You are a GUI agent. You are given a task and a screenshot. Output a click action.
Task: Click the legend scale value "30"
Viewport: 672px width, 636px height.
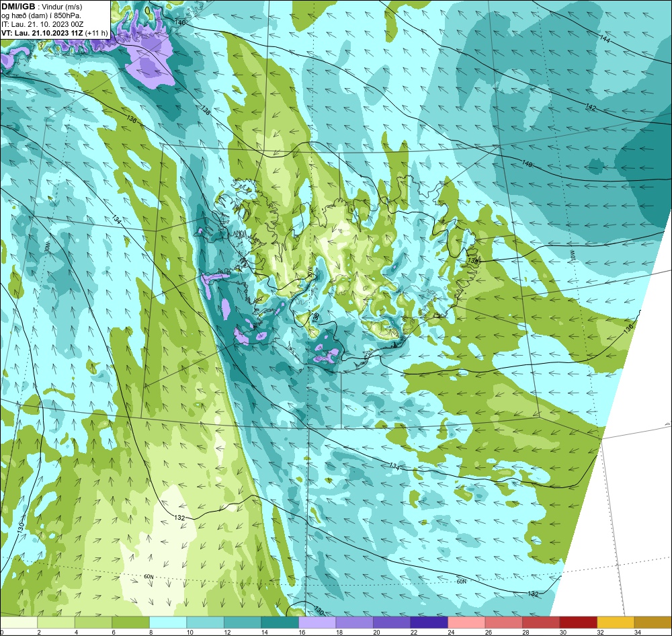click(x=562, y=632)
